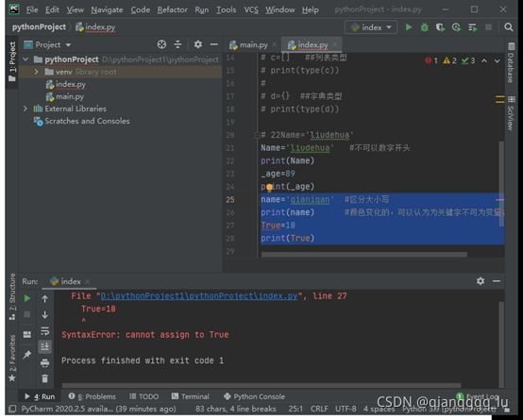
Task: Collapse all with the Project panel icon
Action: pos(177,44)
